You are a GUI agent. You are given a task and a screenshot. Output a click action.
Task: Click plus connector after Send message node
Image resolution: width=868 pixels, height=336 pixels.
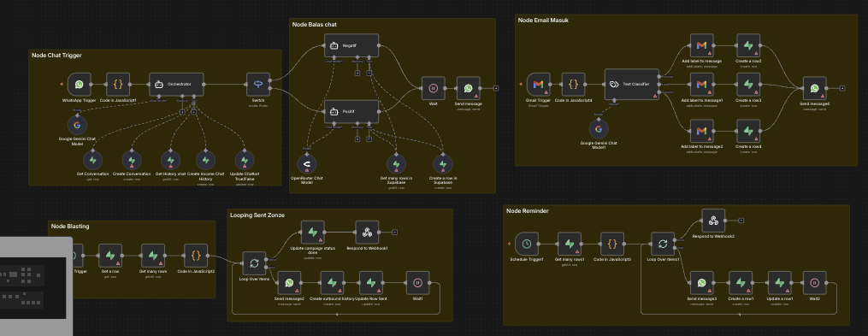(496, 88)
